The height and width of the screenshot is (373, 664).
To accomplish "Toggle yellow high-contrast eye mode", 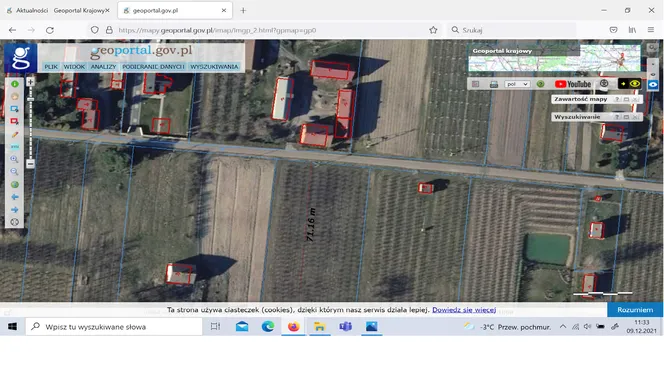I will [634, 84].
